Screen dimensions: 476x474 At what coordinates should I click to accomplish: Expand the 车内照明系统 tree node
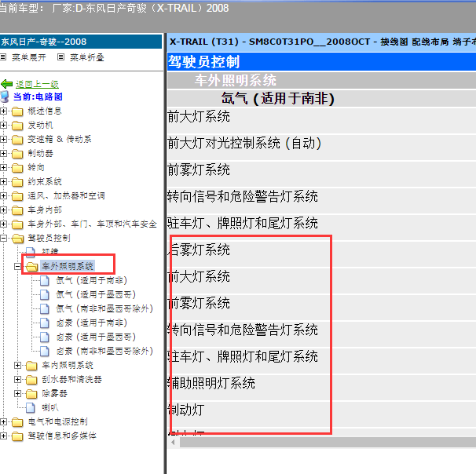coord(17,365)
